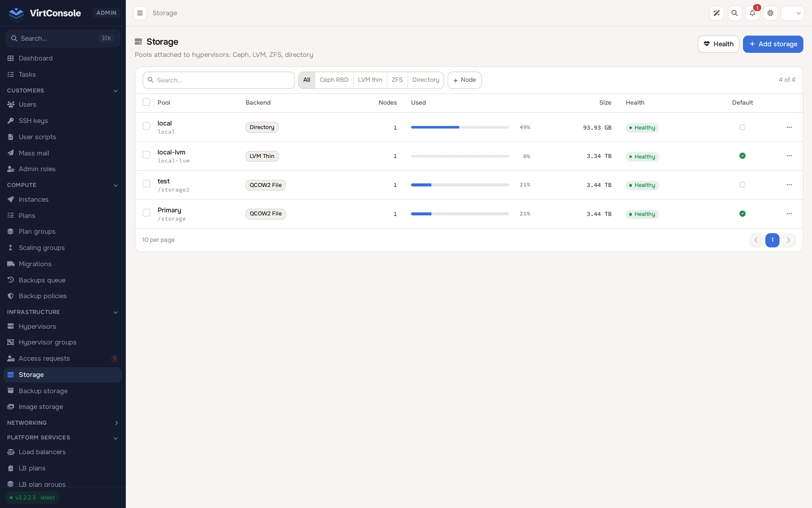This screenshot has height=508, width=812.
Task: Check the Primary pool row checkbox
Action: [146, 213]
